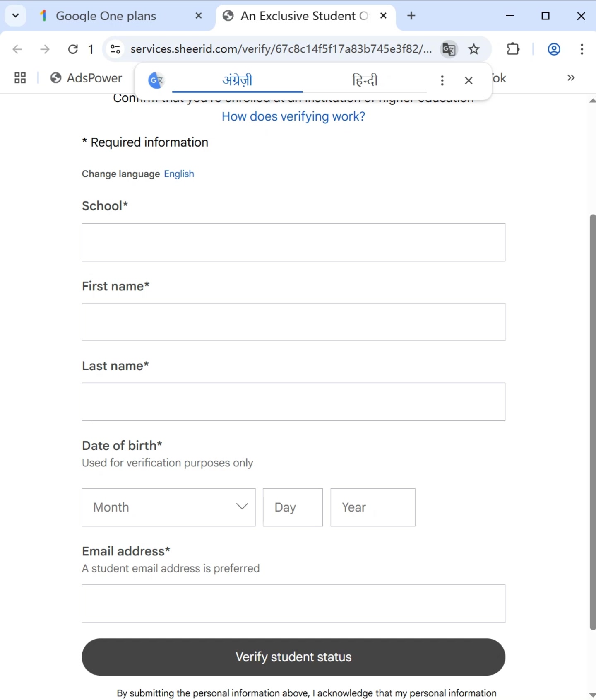Select the हिन्दी translation tab
The image size is (596, 700).
[365, 80]
